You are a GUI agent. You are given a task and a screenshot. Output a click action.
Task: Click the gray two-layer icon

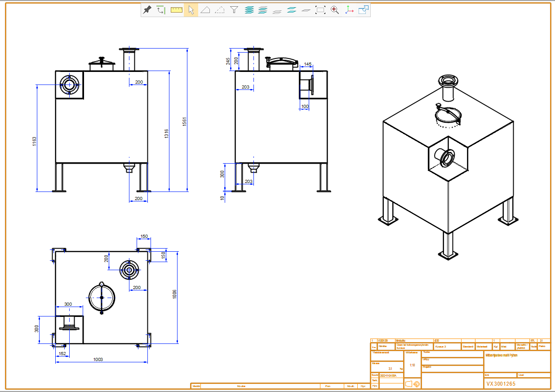pos(277,11)
